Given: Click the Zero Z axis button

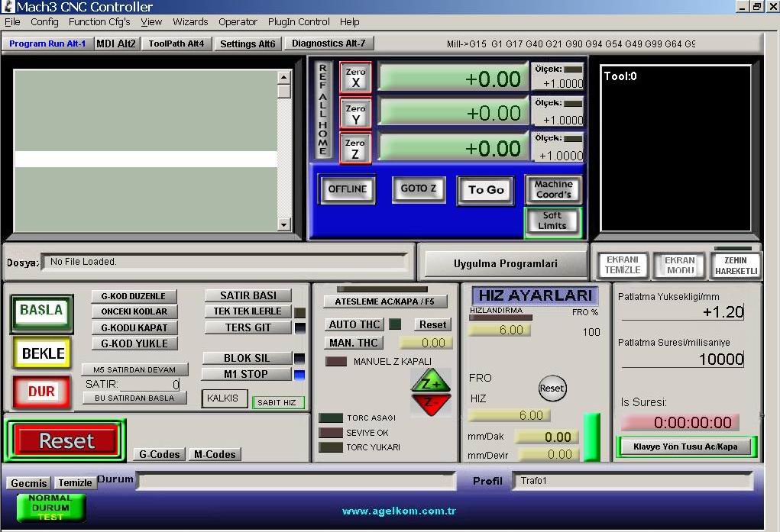Looking at the screenshot, I should coord(355,148).
